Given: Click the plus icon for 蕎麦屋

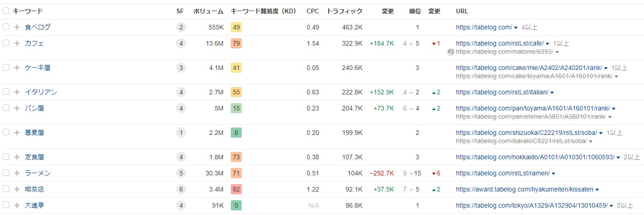Looking at the screenshot, I should [17, 133].
